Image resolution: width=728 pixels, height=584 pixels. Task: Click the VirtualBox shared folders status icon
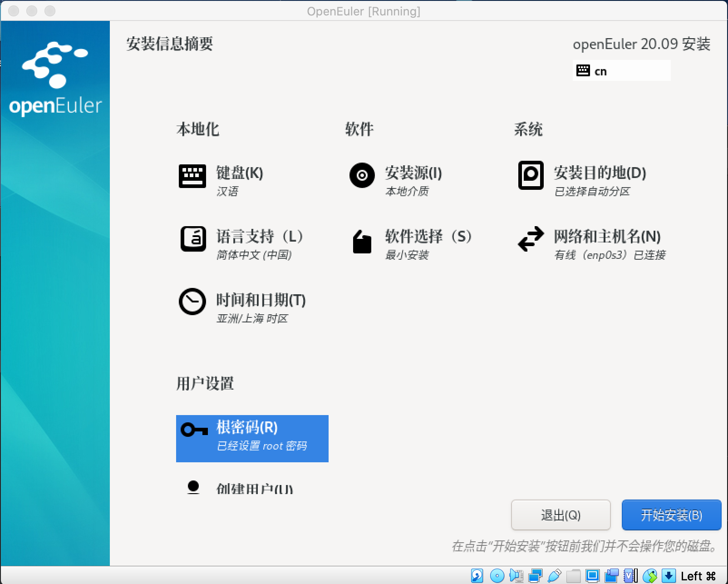click(x=574, y=576)
